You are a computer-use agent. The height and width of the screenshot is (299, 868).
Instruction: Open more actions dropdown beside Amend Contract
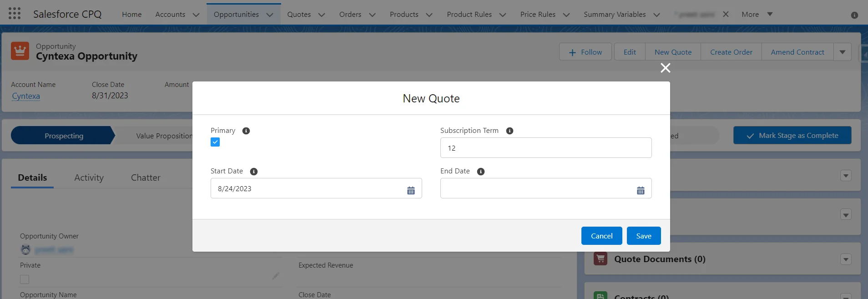(x=843, y=52)
